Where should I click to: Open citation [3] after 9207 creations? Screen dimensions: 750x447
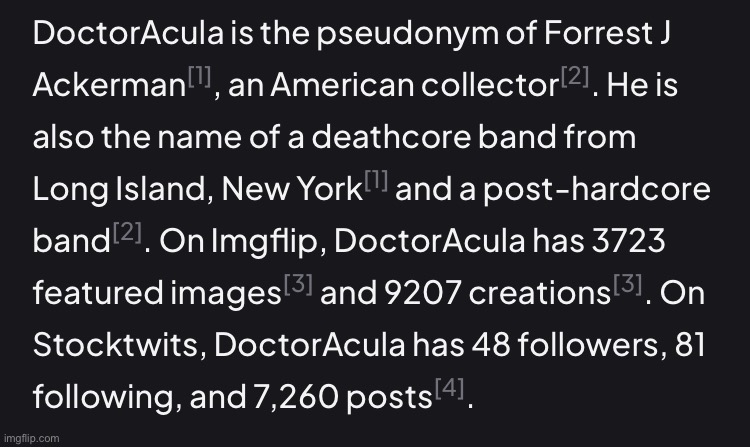(x=629, y=287)
